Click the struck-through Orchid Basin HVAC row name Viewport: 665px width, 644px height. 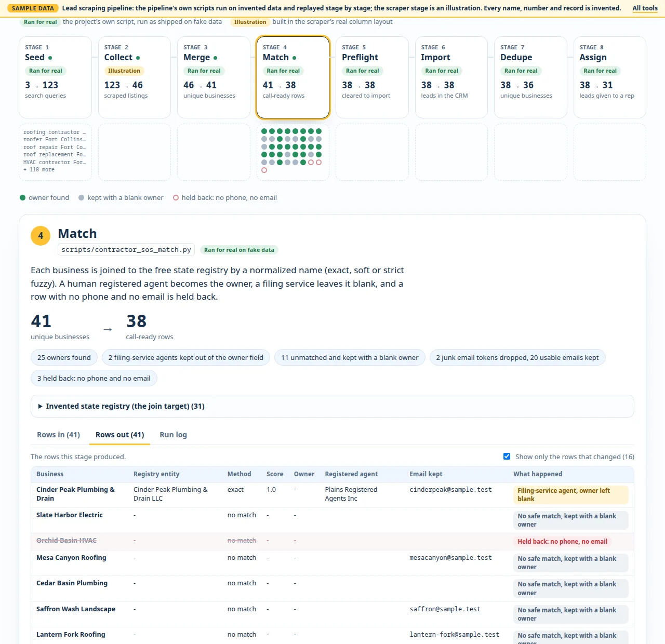66,541
